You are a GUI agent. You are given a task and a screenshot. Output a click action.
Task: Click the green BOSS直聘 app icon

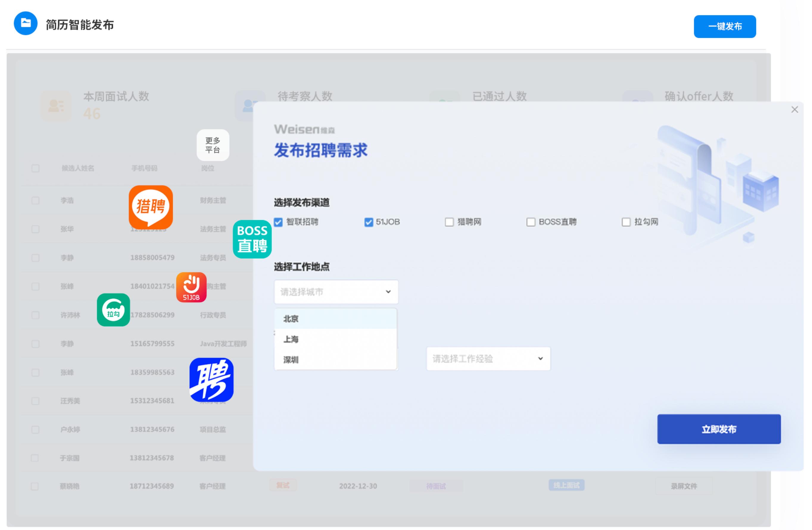coord(252,239)
